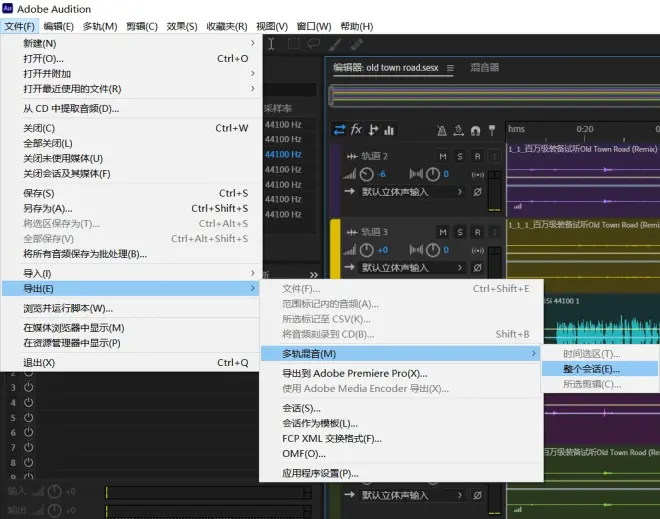This screenshot has height=519, width=660.
Task: Show the fx effects view in multitrack
Action: [x=356, y=129]
